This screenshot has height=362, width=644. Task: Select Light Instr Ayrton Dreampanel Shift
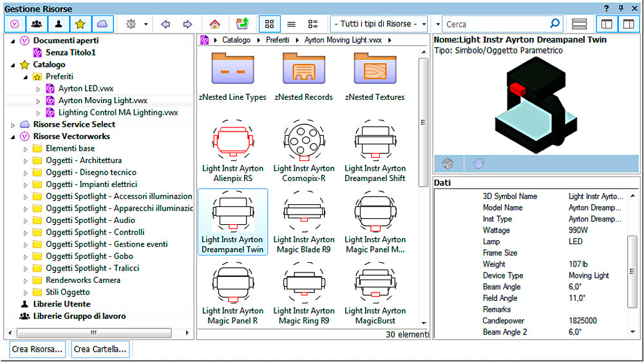point(375,151)
